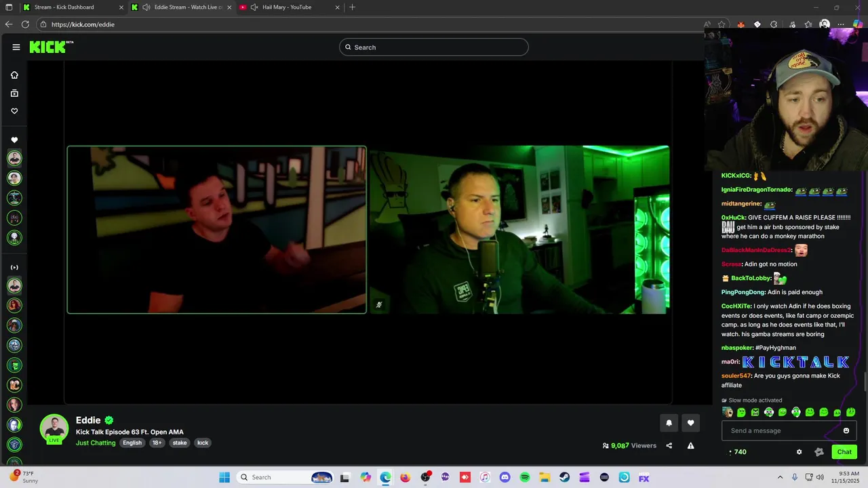
Task: Open Spotify from the taskbar
Action: pyautogui.click(x=525, y=477)
